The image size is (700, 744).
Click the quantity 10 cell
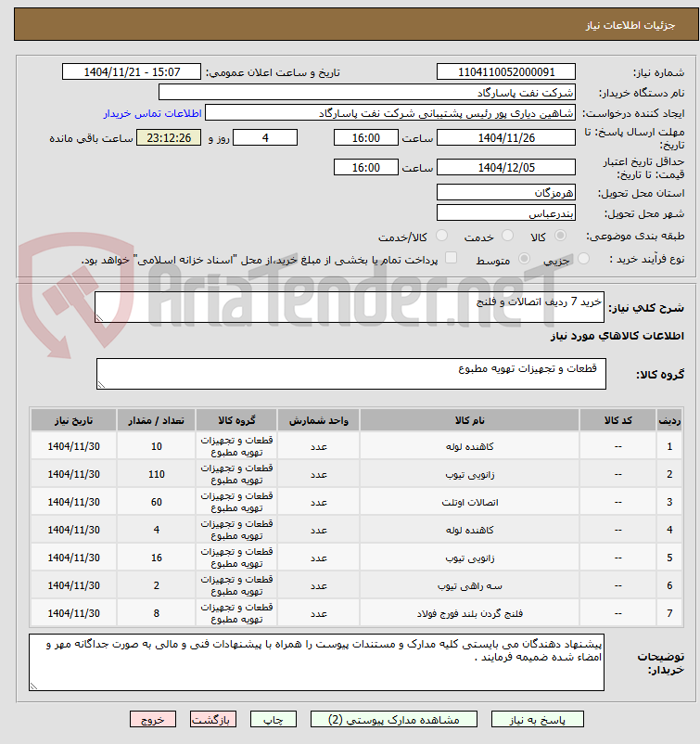pos(157,446)
